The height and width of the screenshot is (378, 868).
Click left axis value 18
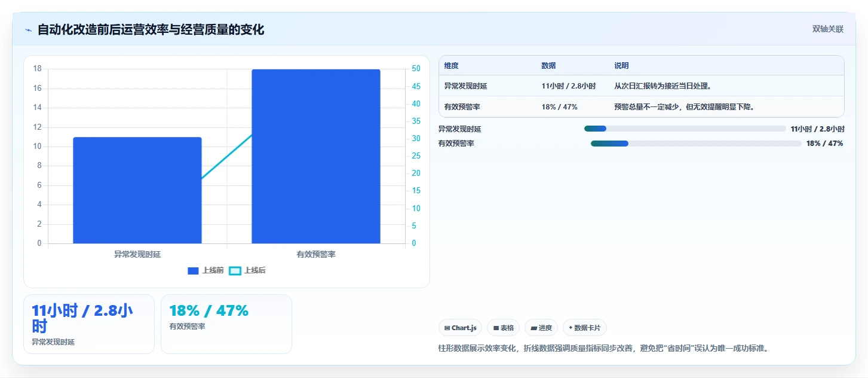coord(37,69)
